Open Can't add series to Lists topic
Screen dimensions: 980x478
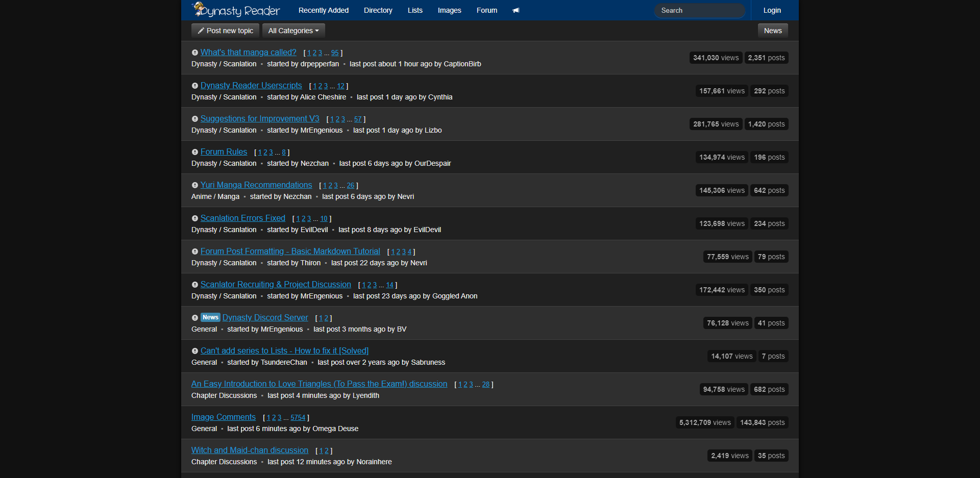pyautogui.click(x=284, y=350)
